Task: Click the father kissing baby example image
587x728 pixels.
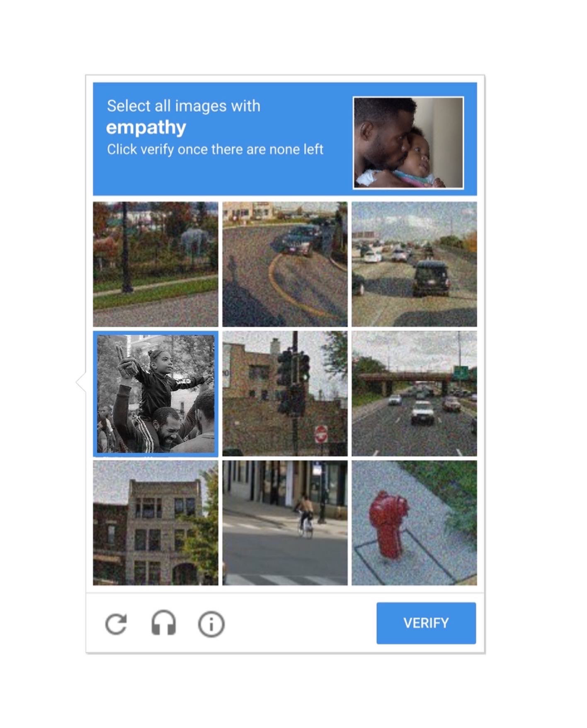Action: coord(408,143)
